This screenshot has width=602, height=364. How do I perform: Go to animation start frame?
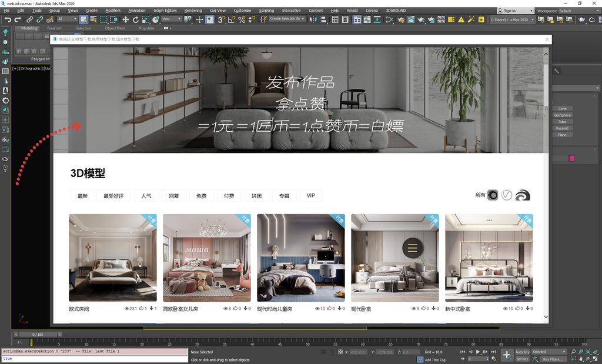click(x=463, y=352)
